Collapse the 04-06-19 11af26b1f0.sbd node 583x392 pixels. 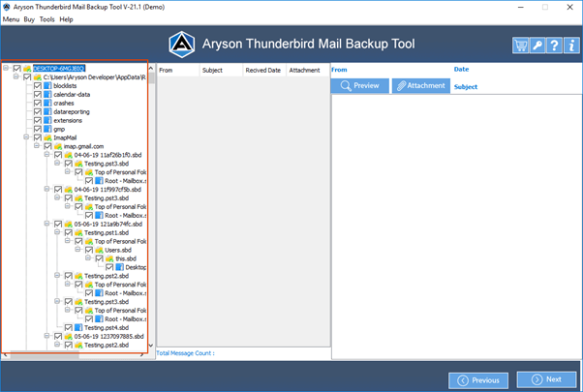pos(46,155)
